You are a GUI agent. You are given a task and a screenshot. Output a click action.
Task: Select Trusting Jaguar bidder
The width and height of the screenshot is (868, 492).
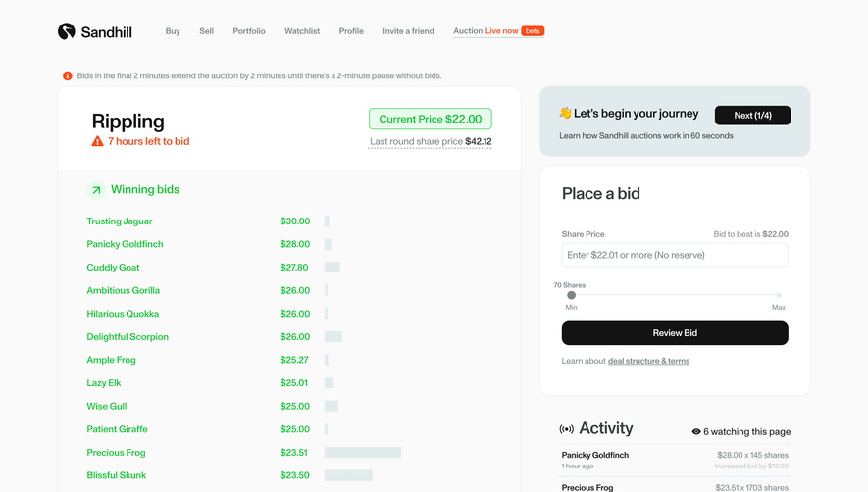[120, 221]
